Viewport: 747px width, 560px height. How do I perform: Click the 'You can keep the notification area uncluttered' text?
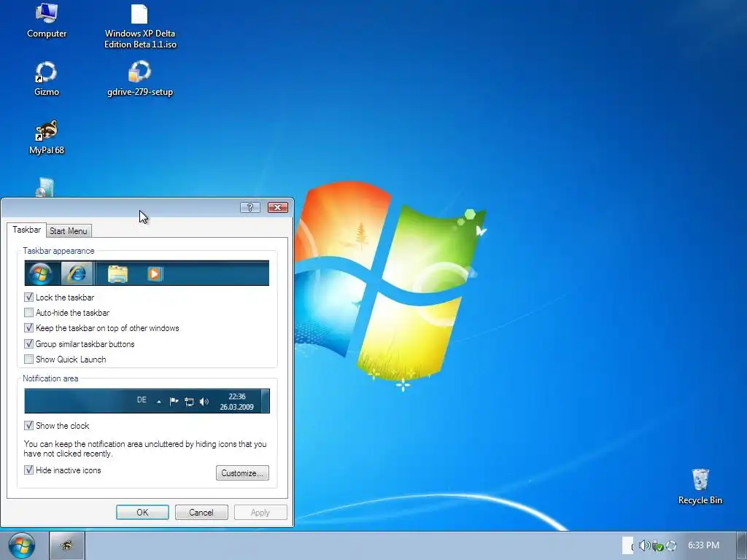coord(145,448)
